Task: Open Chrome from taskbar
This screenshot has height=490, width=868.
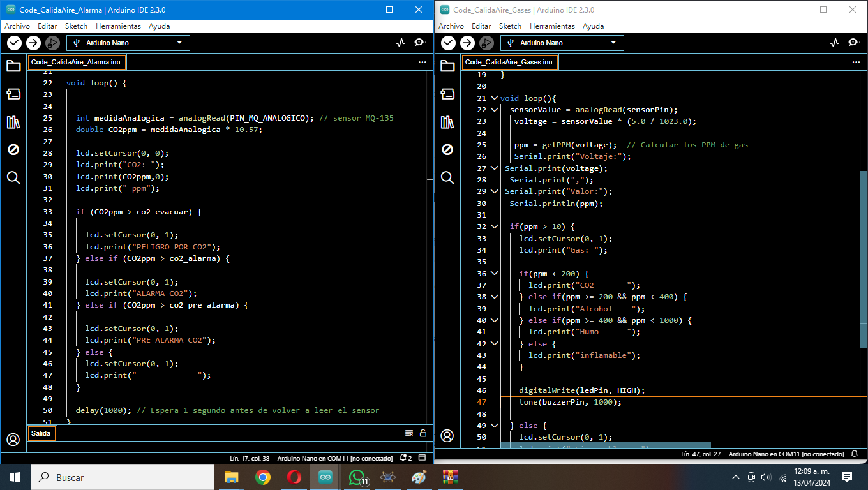Action: click(262, 477)
